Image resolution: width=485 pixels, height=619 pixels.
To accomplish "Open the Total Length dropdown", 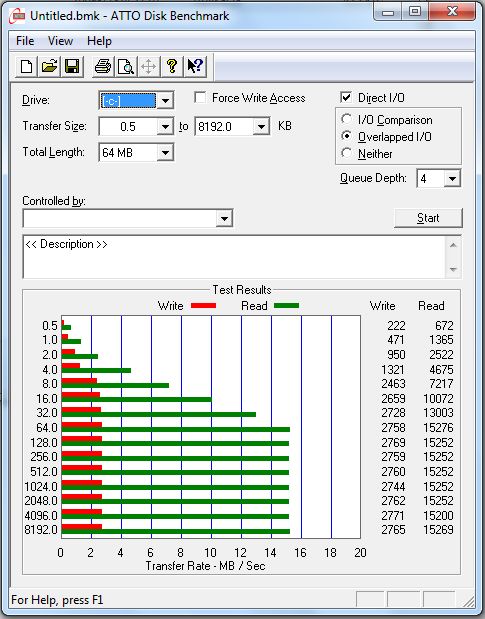I will point(165,152).
